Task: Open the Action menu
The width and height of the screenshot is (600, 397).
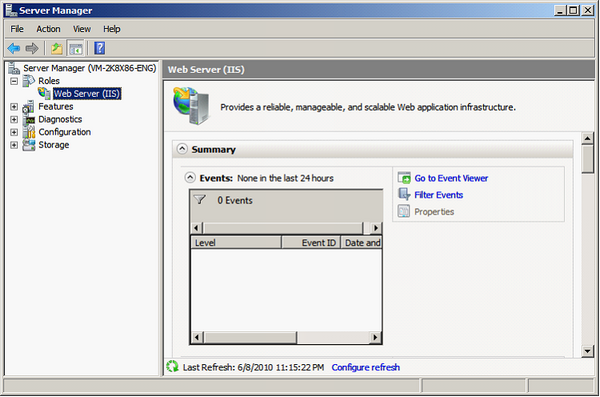Action: click(x=48, y=29)
